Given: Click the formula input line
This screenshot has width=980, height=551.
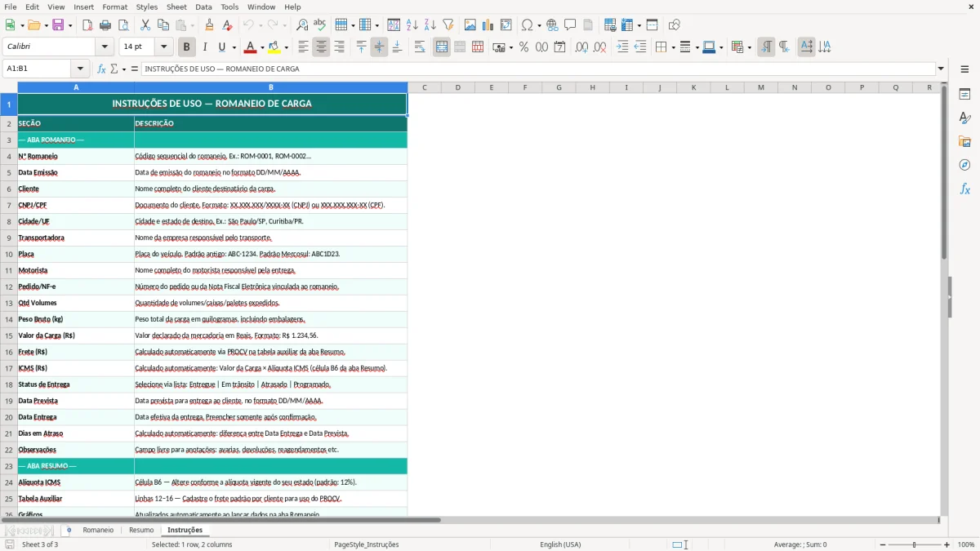Looking at the screenshot, I should (x=538, y=69).
